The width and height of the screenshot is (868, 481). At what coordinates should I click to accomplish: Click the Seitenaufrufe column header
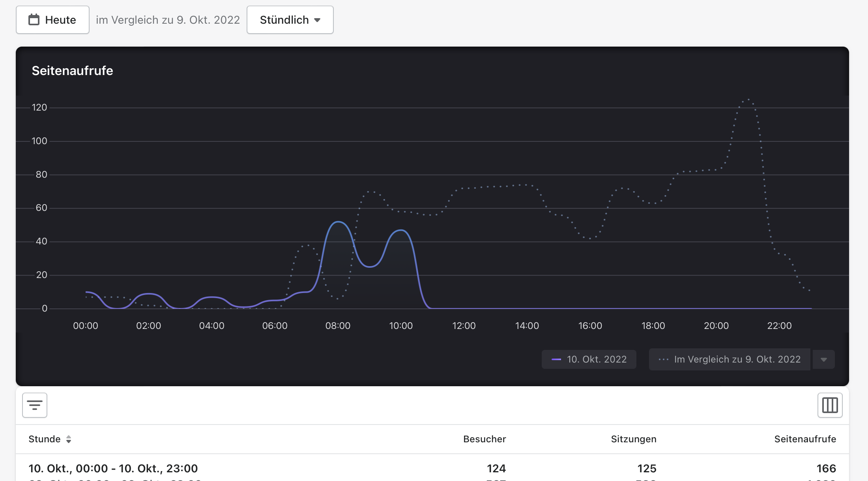pyautogui.click(x=805, y=439)
